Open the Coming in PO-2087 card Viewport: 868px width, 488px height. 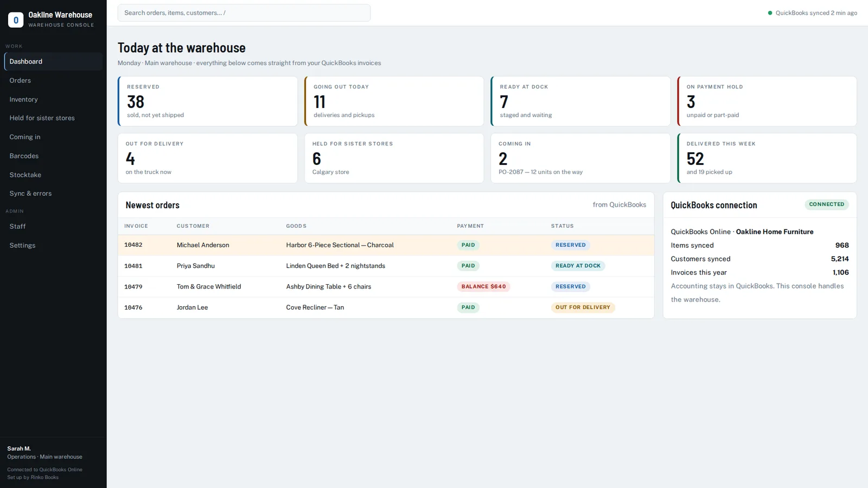580,158
